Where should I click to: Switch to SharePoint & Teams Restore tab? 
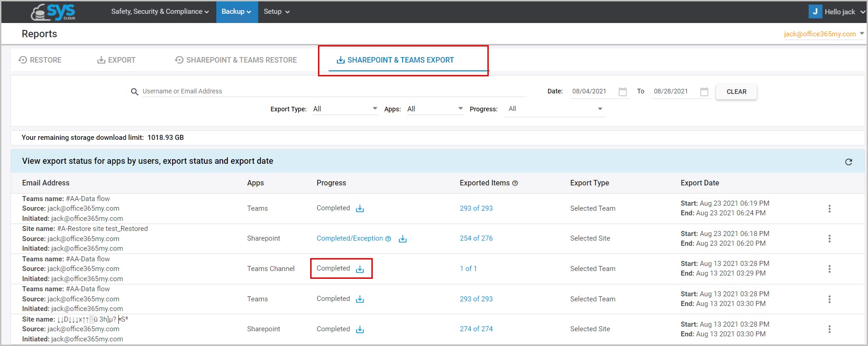(x=236, y=60)
